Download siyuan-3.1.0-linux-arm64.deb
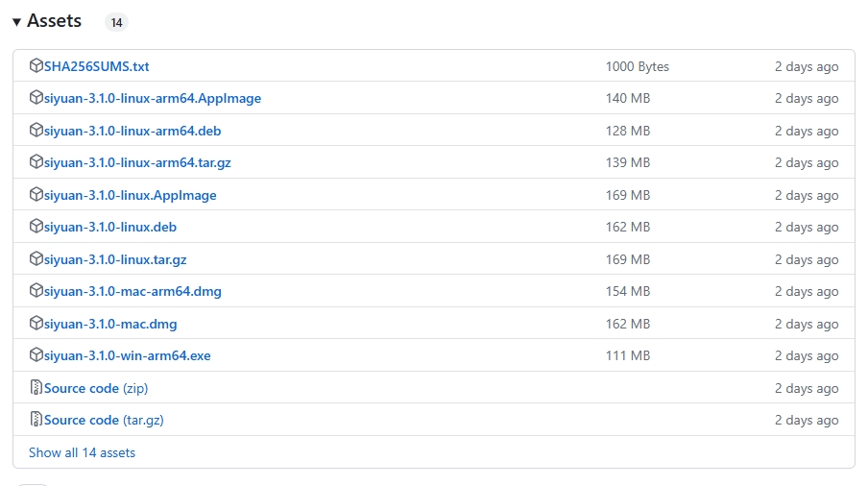The width and height of the screenshot is (868, 486). pos(133,131)
